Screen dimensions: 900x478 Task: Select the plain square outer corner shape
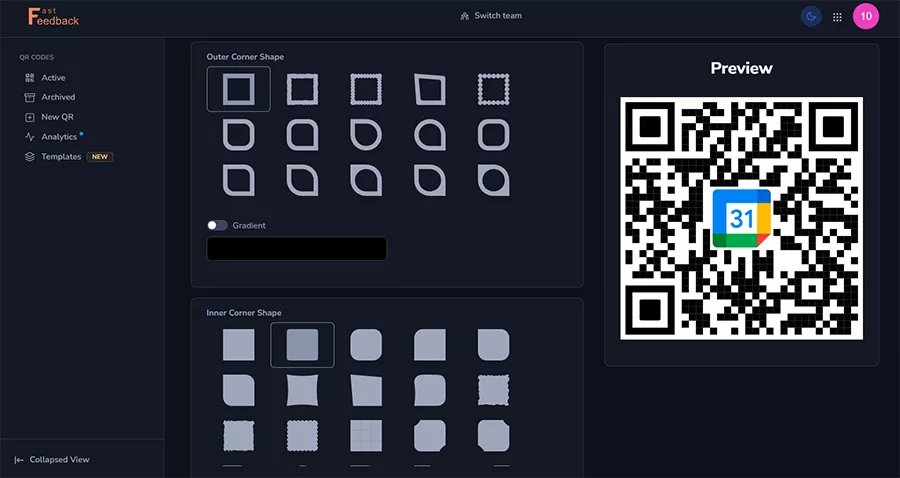(x=238, y=89)
